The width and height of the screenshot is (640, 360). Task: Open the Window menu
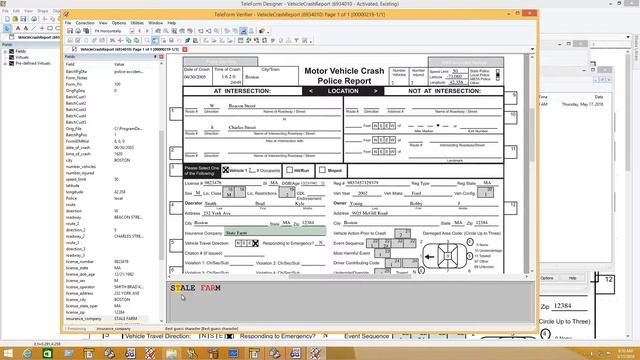[155, 23]
